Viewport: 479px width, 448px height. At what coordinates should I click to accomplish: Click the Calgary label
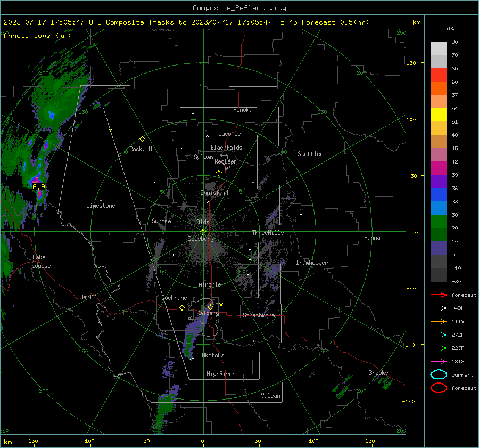(208, 313)
